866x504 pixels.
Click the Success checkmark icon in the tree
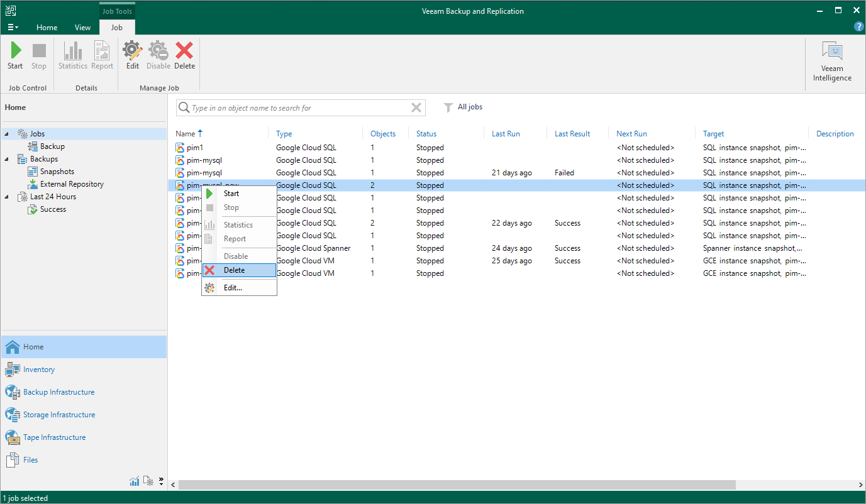coord(33,209)
